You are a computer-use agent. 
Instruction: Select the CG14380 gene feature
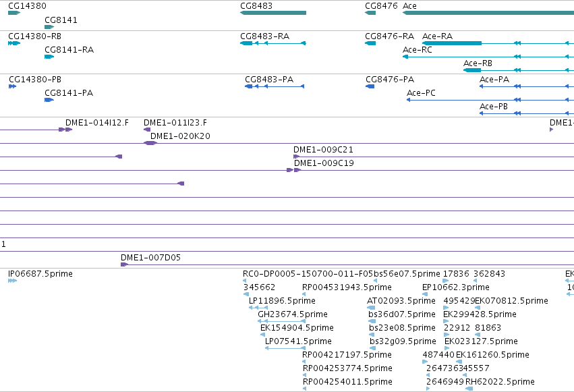pos(14,13)
